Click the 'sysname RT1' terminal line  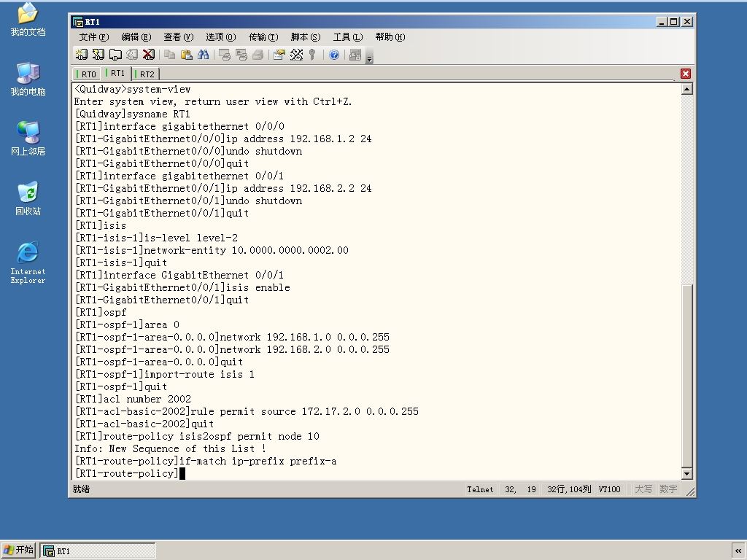pos(132,114)
